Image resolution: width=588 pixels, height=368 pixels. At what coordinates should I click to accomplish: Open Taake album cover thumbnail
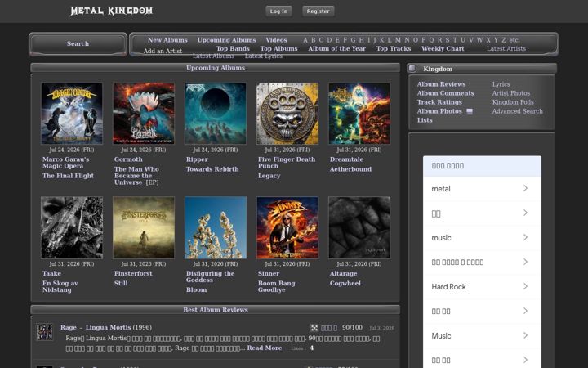click(72, 227)
